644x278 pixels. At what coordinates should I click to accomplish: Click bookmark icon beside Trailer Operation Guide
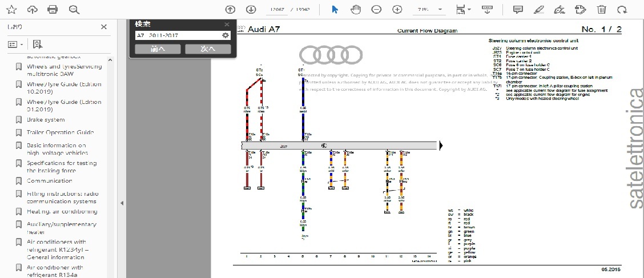(18, 132)
